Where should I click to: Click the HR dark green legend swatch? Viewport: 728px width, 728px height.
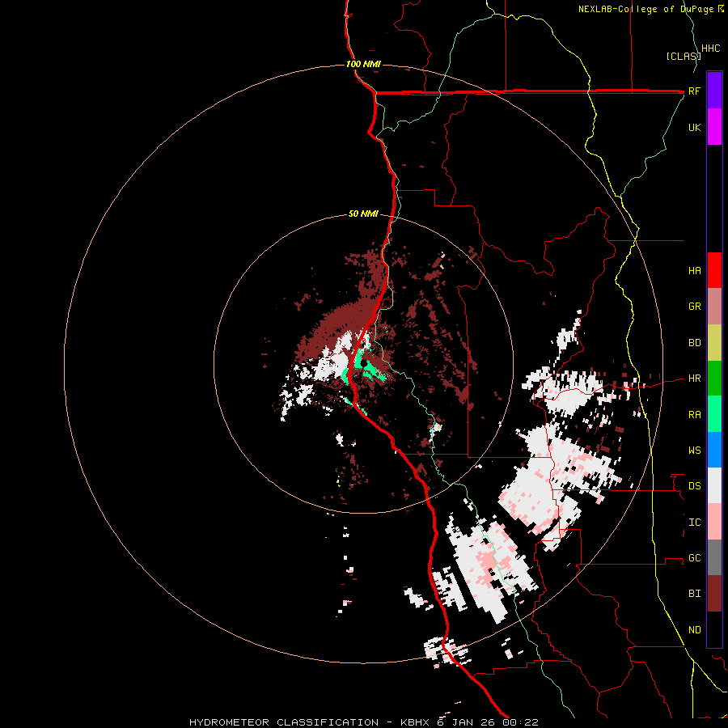(714, 379)
